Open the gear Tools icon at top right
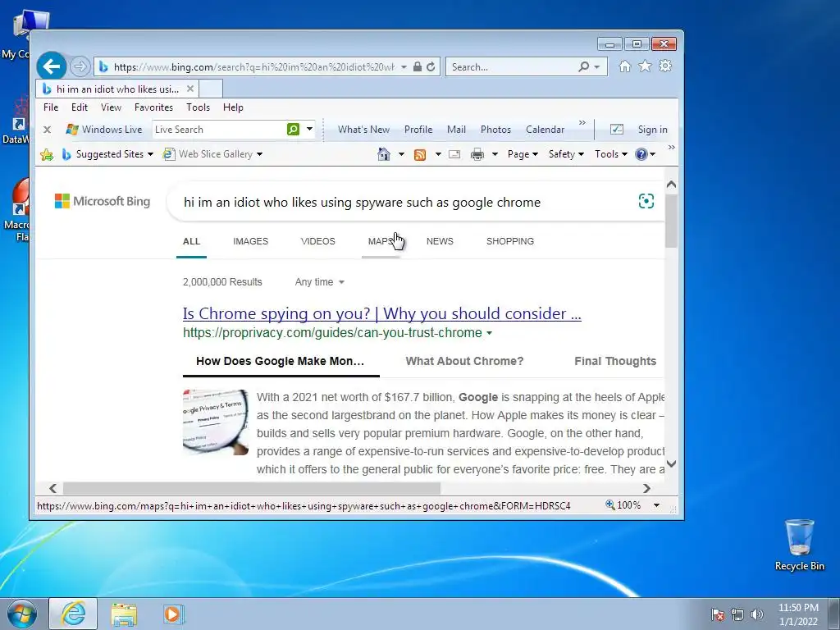The height and width of the screenshot is (630, 840). 665,66
